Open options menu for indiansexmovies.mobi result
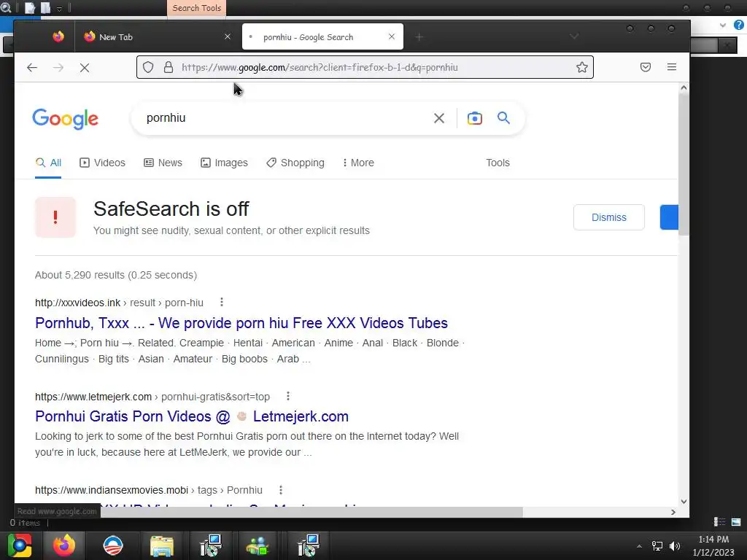This screenshot has width=747, height=560. (x=281, y=490)
